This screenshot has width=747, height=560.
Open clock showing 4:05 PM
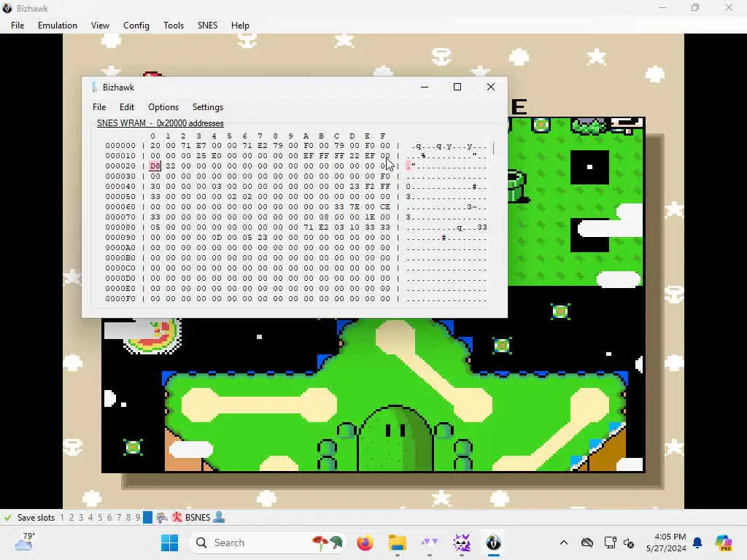pos(666,542)
